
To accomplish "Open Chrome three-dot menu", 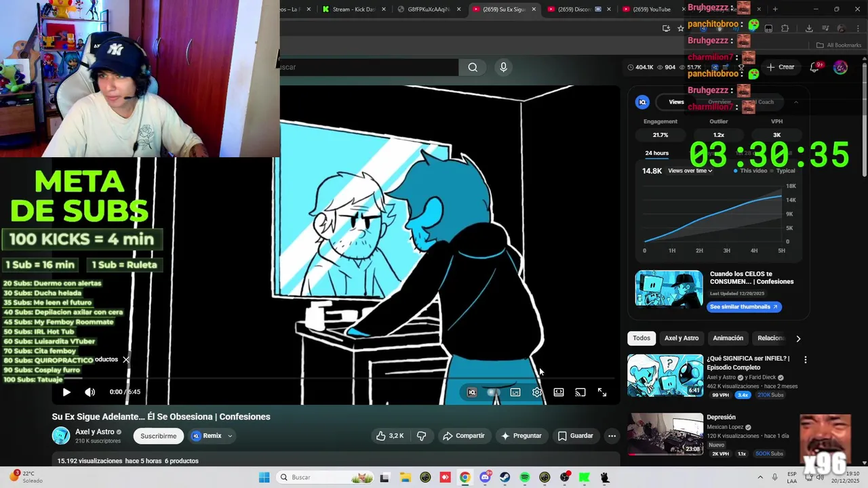I will pyautogui.click(x=859, y=28).
